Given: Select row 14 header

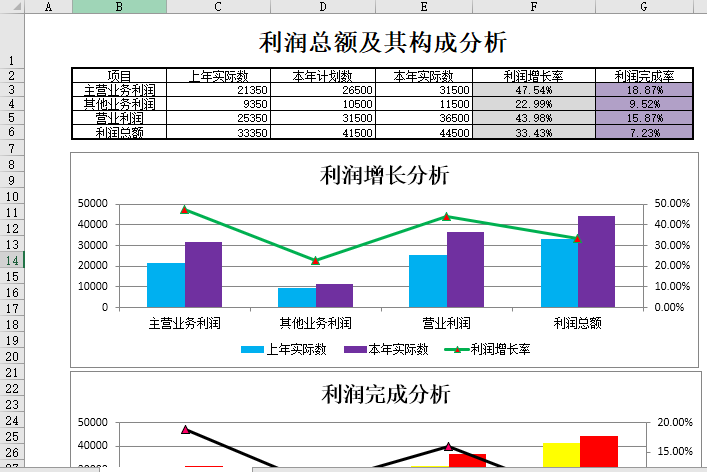Looking at the screenshot, I should click(11, 261).
